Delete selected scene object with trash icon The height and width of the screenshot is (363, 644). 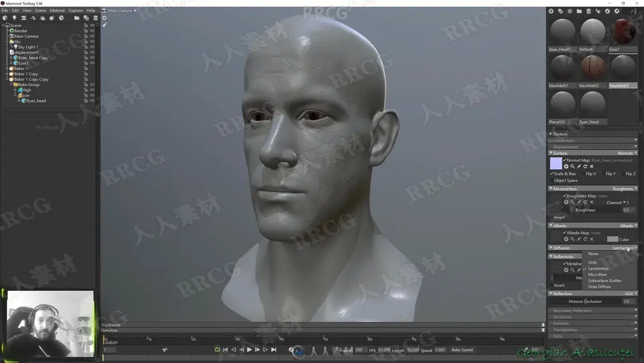tap(96, 18)
